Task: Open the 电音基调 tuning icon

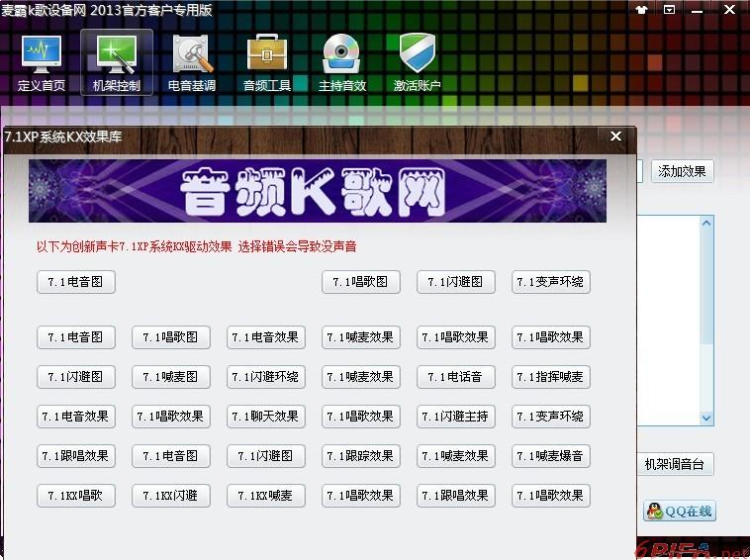Action: pos(192,62)
